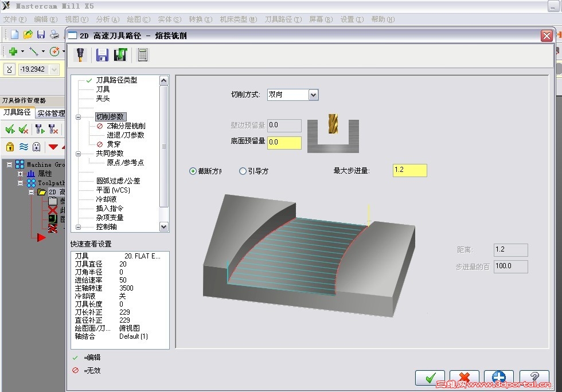Click the ghost posting toggle icon
Image resolution: width=562 pixels, height=392 pixels.
(x=37, y=147)
